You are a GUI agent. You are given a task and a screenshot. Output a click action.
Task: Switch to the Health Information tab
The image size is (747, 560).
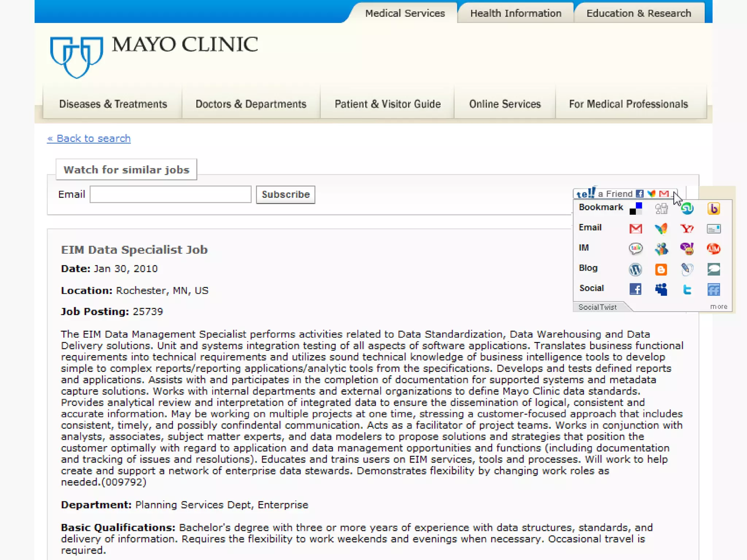tap(515, 13)
